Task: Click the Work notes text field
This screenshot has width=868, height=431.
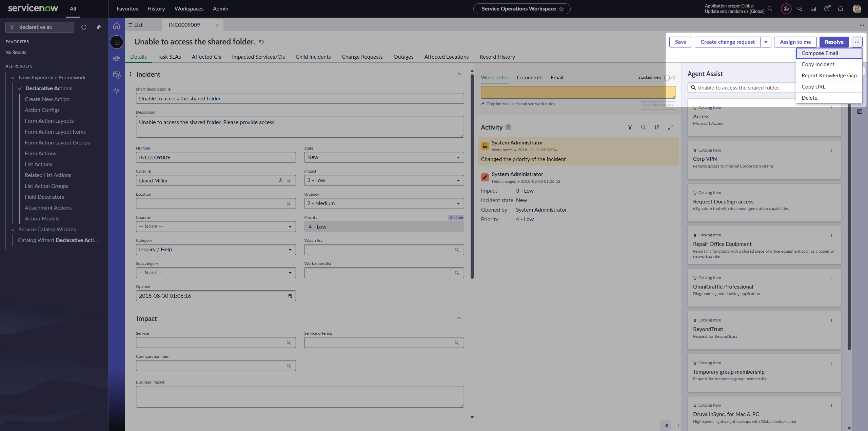Action: pyautogui.click(x=578, y=92)
